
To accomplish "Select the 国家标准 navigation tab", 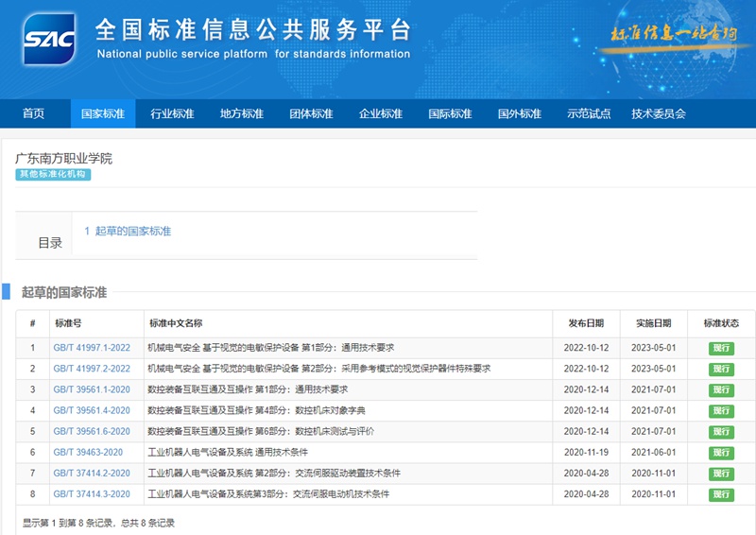I will click(103, 113).
